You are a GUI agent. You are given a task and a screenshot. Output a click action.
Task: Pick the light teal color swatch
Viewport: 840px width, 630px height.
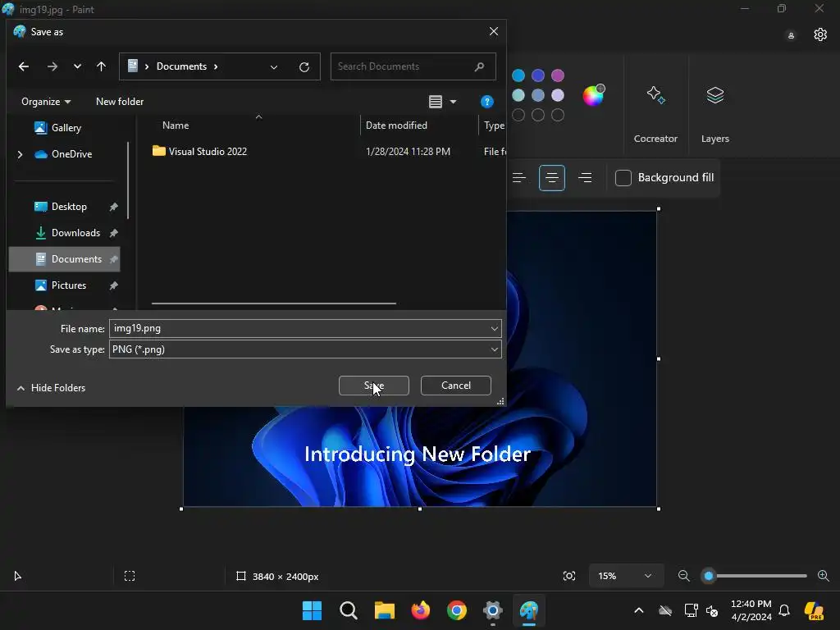coord(518,95)
